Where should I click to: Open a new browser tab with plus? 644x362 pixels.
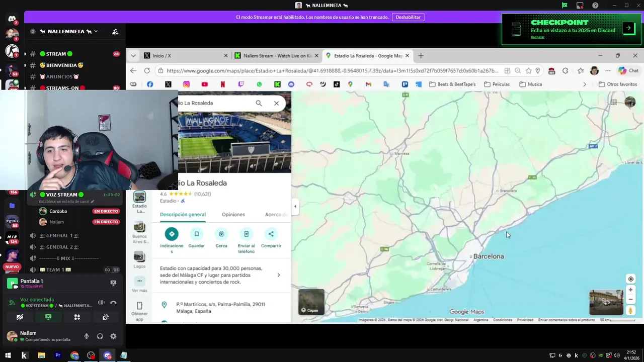pyautogui.click(x=421, y=56)
